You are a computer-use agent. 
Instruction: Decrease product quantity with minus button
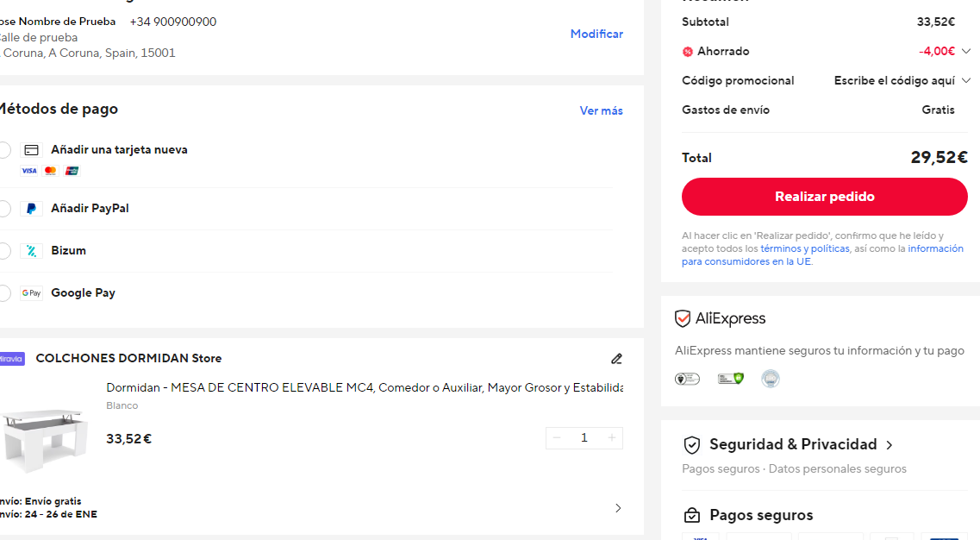(x=557, y=438)
